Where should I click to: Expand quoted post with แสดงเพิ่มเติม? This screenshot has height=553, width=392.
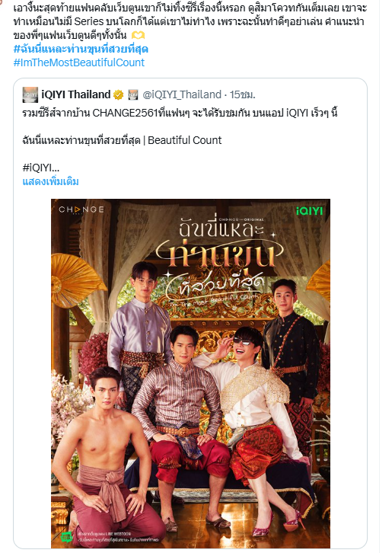[x=51, y=181]
